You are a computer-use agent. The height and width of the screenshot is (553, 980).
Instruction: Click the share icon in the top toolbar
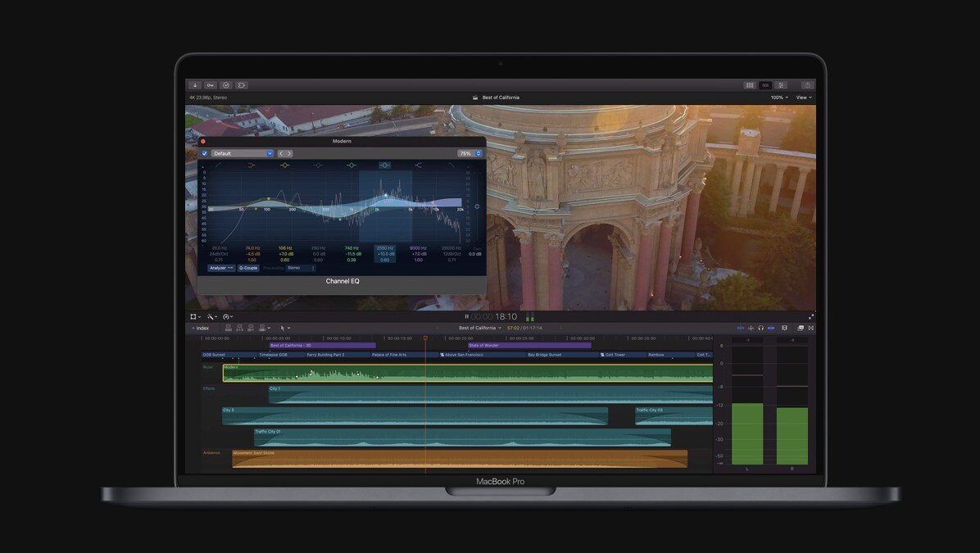point(808,85)
